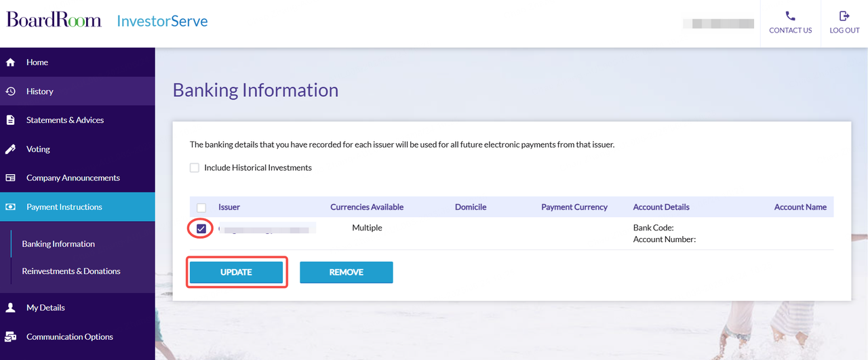
Task: Click the Account Details column header
Action: 661,207
